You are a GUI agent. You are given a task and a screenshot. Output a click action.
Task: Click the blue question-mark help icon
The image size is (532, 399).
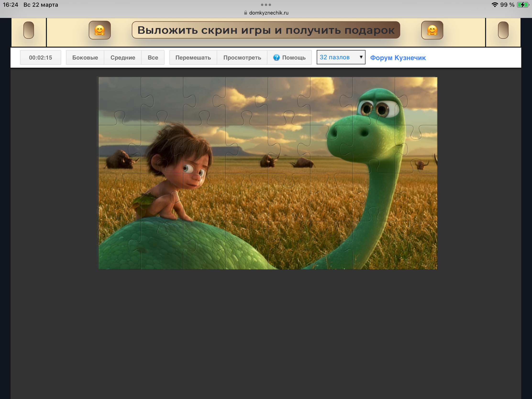(276, 57)
